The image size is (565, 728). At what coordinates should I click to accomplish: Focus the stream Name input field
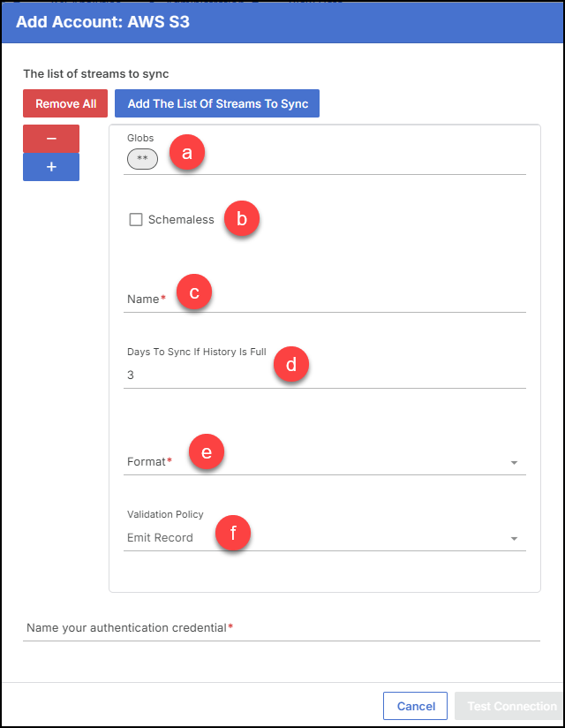click(325, 299)
